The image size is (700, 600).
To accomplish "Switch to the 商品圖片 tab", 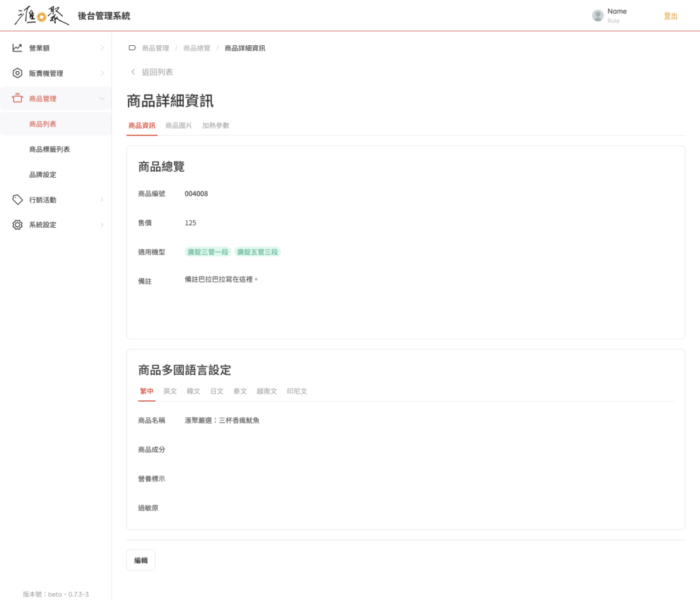I will point(178,126).
